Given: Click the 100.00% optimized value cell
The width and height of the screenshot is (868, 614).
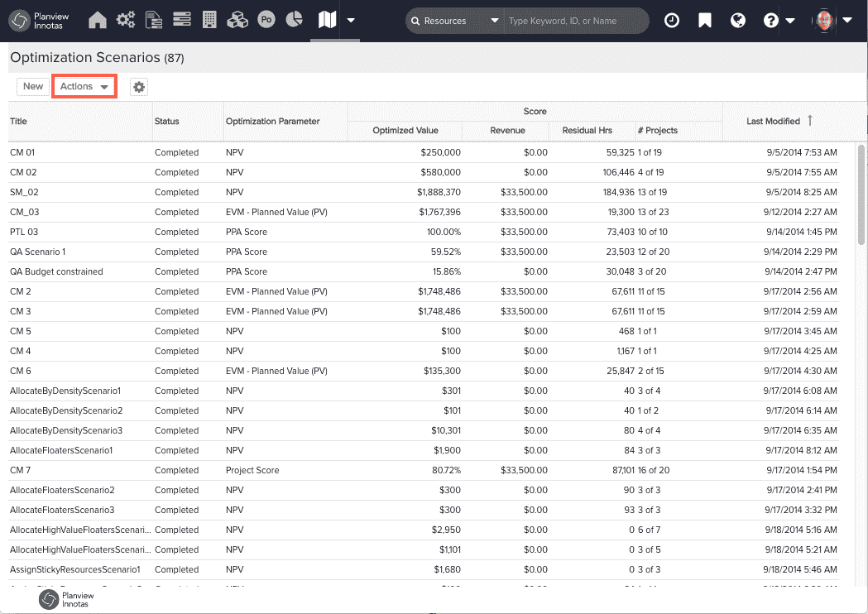Looking at the screenshot, I should click(444, 232).
